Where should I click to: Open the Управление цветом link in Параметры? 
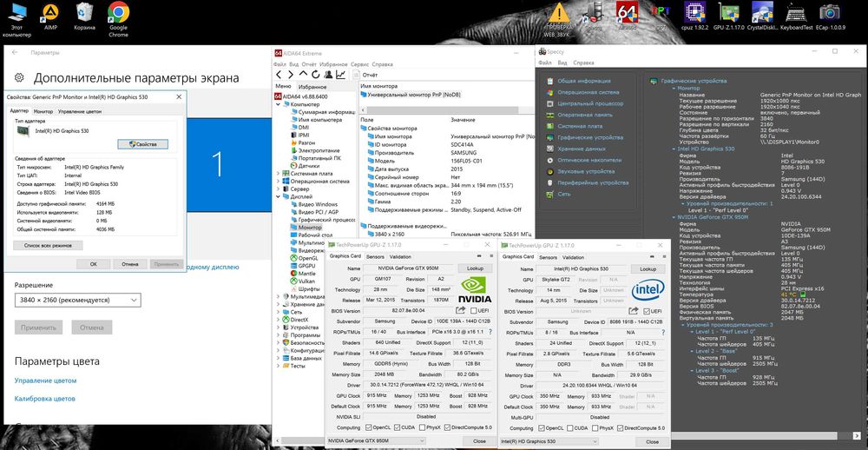(45, 381)
